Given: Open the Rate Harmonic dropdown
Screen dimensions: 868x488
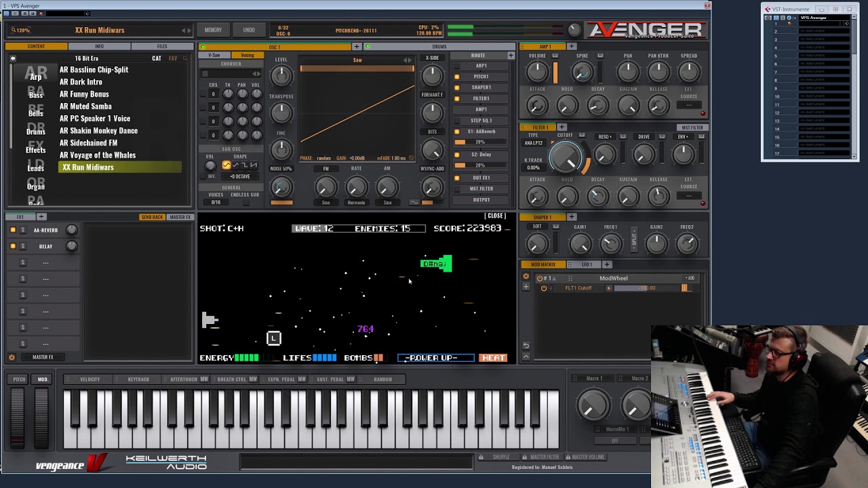Looking at the screenshot, I should [356, 202].
